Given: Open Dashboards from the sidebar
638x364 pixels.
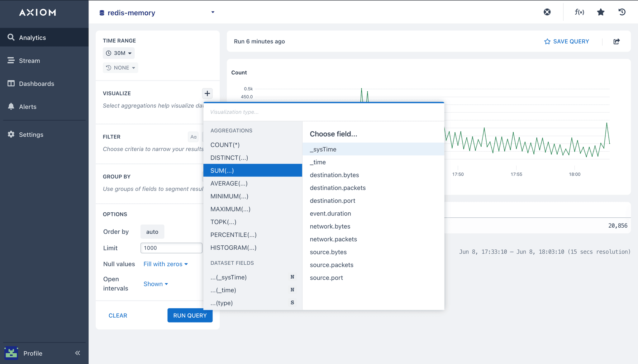Looking at the screenshot, I should coord(36,83).
